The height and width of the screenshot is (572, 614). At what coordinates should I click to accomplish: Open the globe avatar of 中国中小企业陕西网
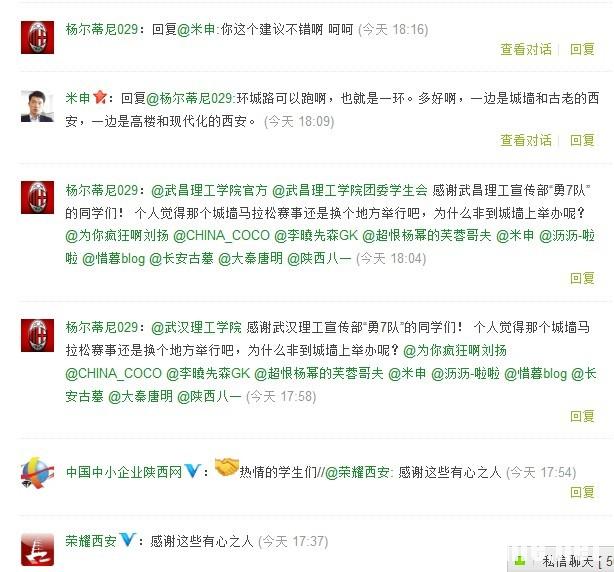coord(37,472)
